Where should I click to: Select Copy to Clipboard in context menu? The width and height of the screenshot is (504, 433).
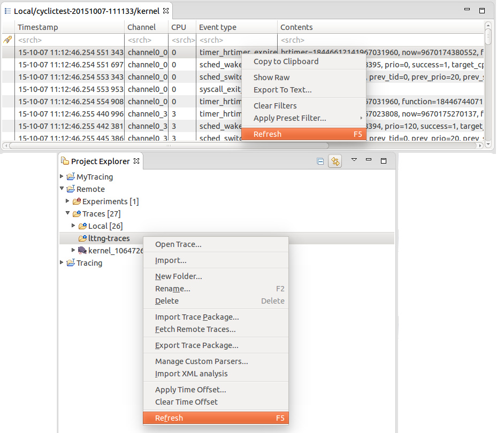point(286,61)
